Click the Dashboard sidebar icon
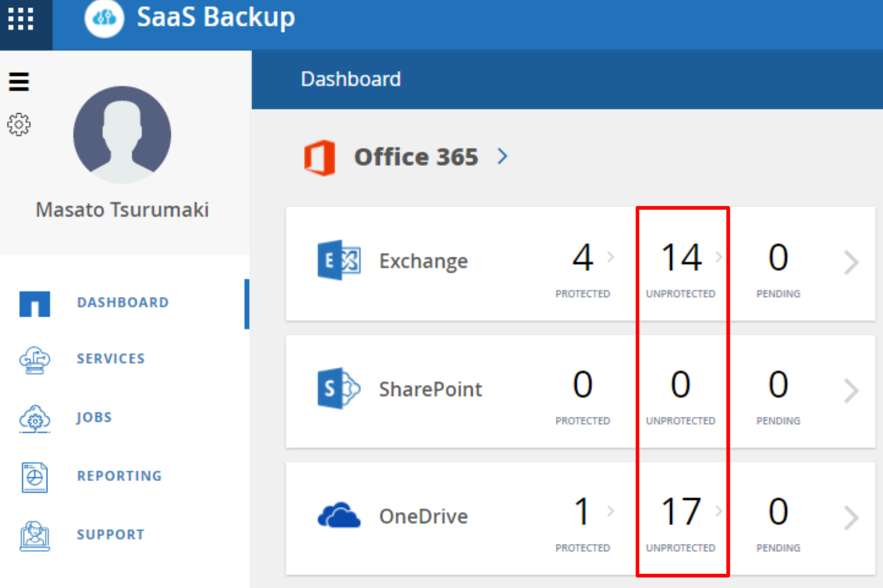 (35, 304)
